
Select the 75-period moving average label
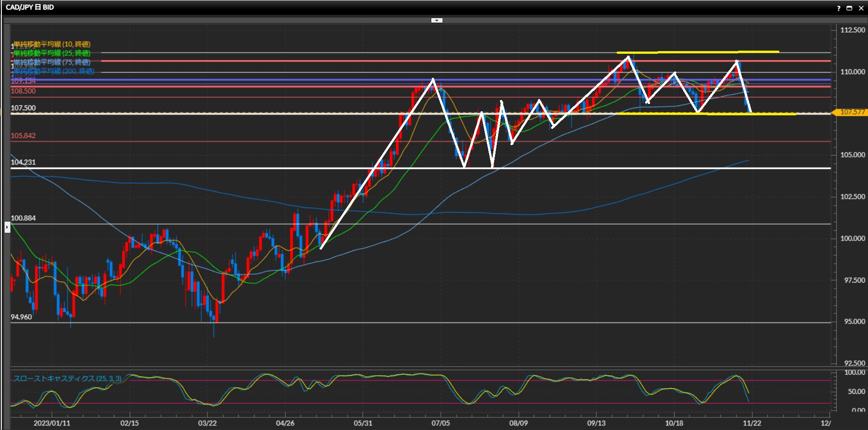[x=52, y=62]
